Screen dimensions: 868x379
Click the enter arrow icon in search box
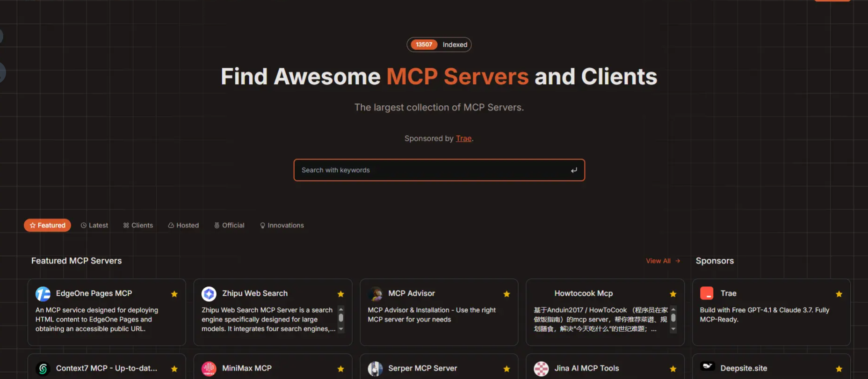click(x=574, y=170)
